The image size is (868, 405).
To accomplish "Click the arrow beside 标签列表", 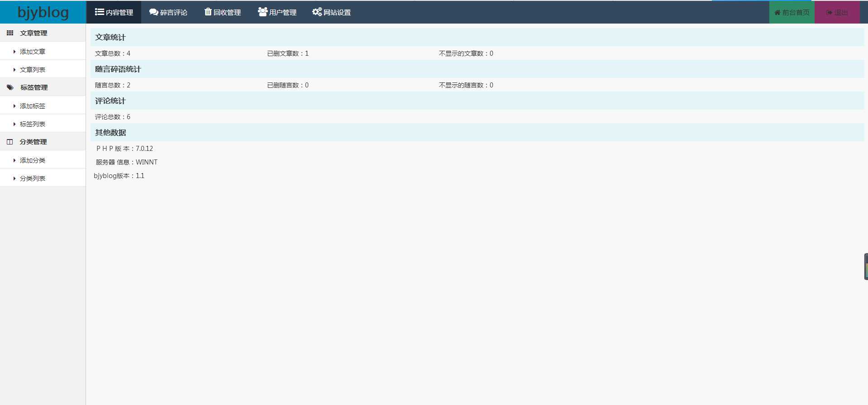I will 14,124.
